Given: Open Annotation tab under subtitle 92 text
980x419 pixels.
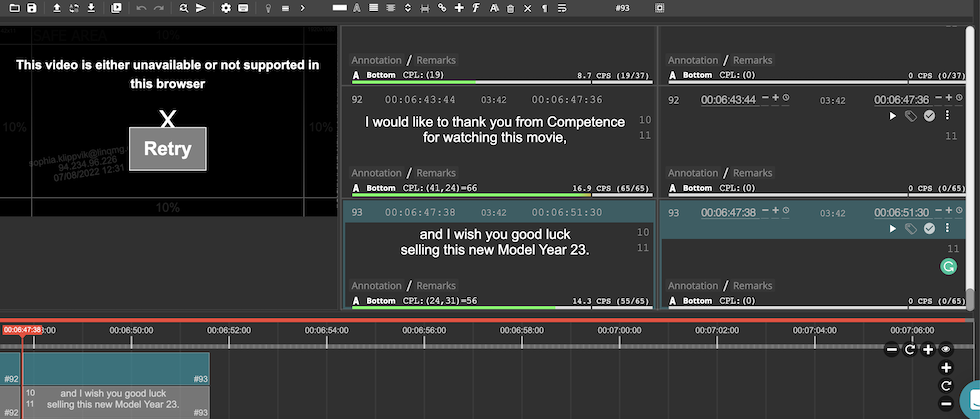Looking at the screenshot, I should 377,173.
